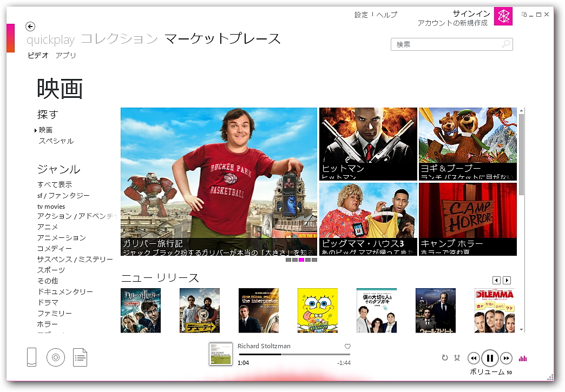Viewport: 565px width, 392px height.
Task: Open the Zune account logo tile
Action: pyautogui.click(x=503, y=16)
